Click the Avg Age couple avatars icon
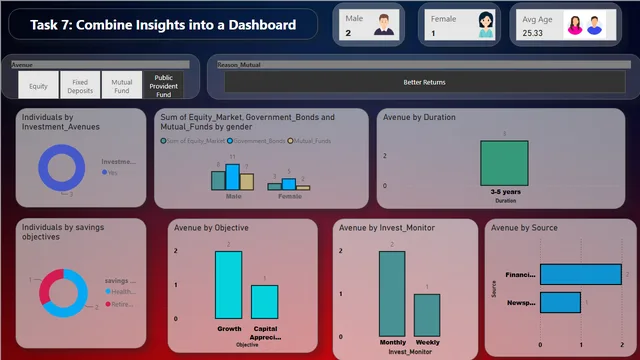The image size is (640, 360). [x=584, y=25]
